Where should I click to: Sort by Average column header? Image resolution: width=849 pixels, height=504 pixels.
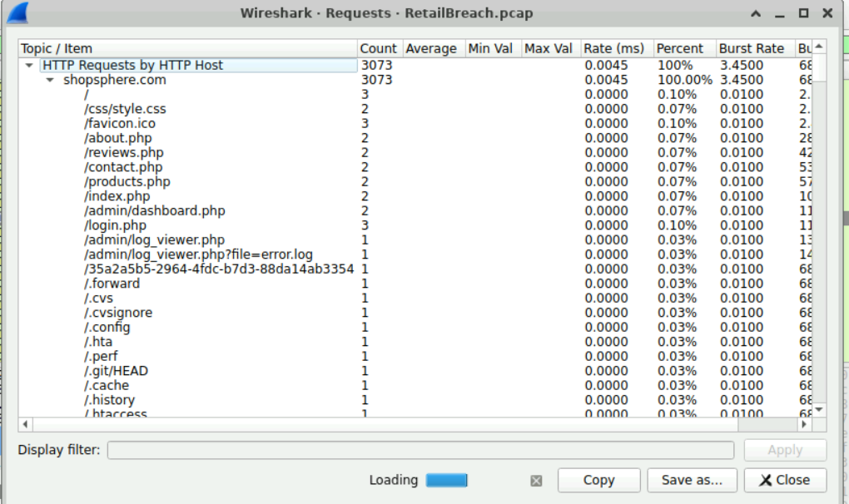[x=434, y=49]
